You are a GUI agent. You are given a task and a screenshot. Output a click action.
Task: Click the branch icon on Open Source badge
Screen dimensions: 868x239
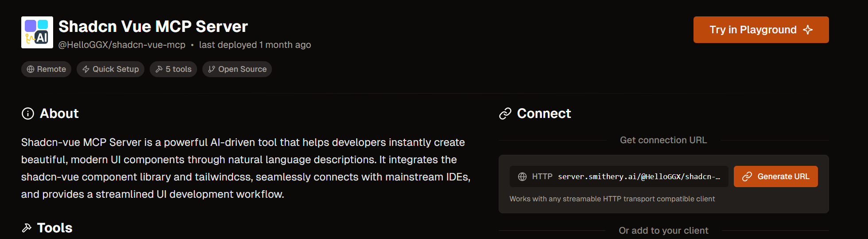point(212,69)
